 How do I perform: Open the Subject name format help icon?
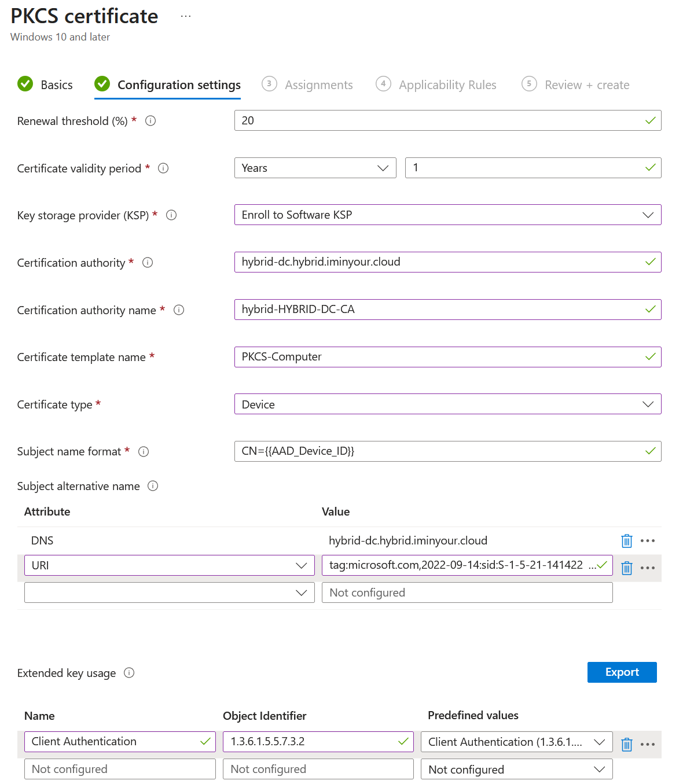[x=144, y=451]
